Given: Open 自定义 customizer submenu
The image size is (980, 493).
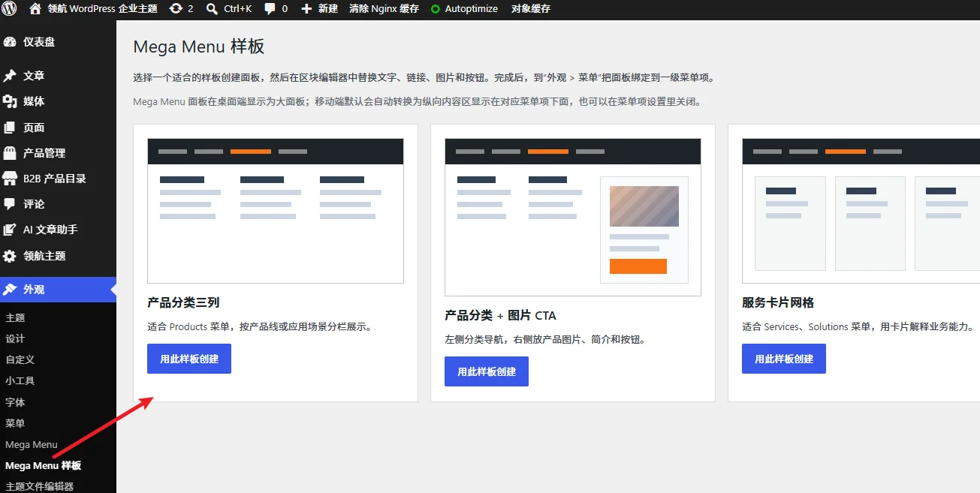Looking at the screenshot, I should tap(20, 360).
